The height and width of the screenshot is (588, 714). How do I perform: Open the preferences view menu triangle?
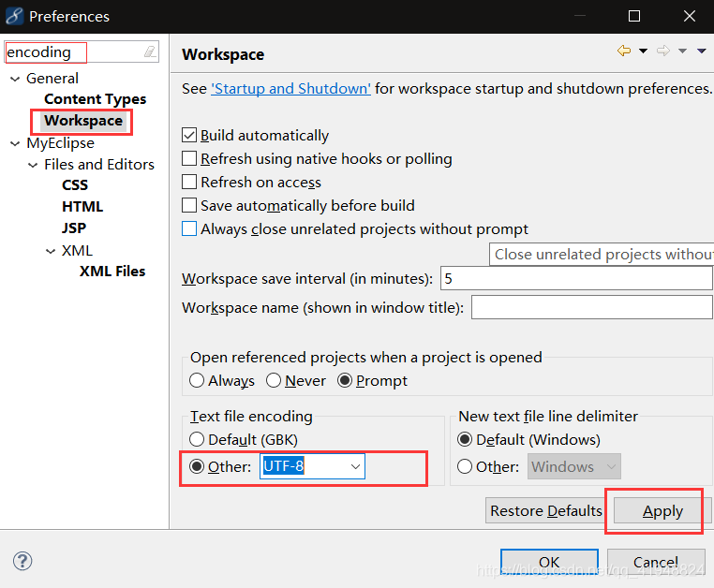click(701, 51)
